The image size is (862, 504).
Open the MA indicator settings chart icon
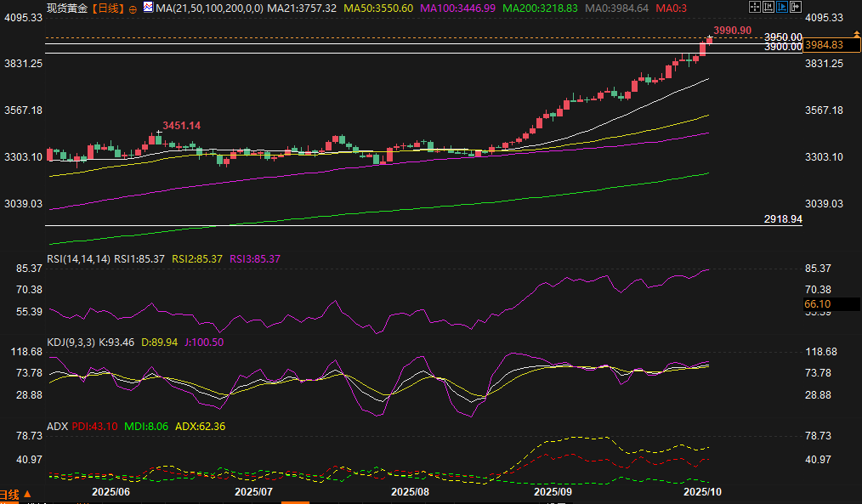148,8
